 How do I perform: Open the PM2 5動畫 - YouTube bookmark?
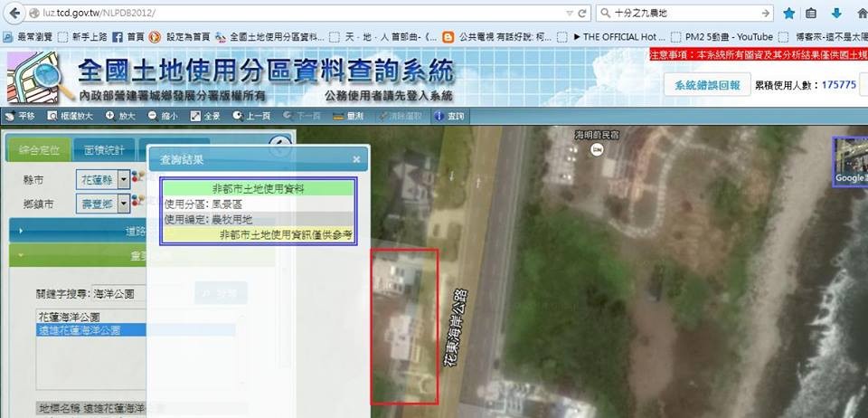point(722,37)
